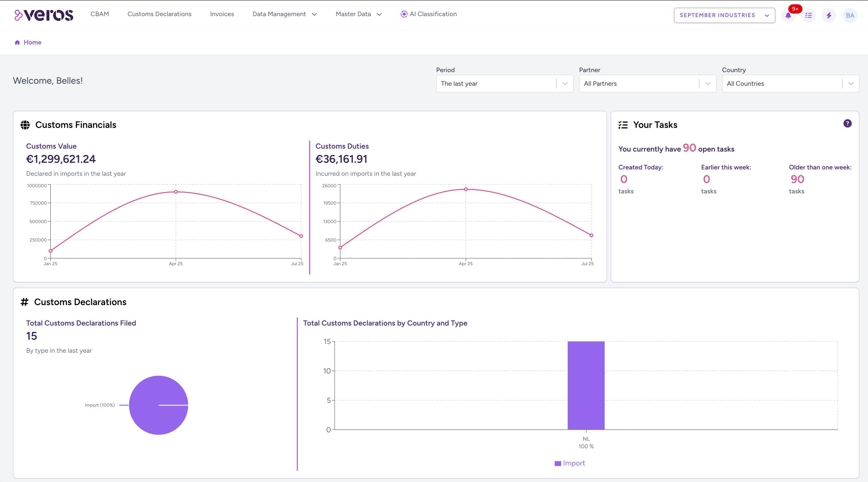Open the task list checklist icon
The height and width of the screenshot is (482, 868).
[809, 15]
